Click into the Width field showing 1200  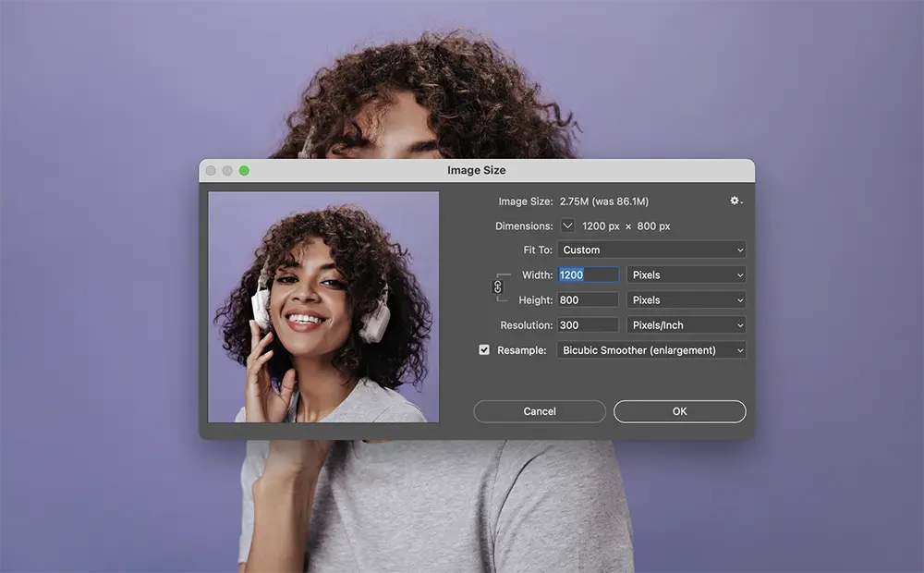[x=588, y=274]
